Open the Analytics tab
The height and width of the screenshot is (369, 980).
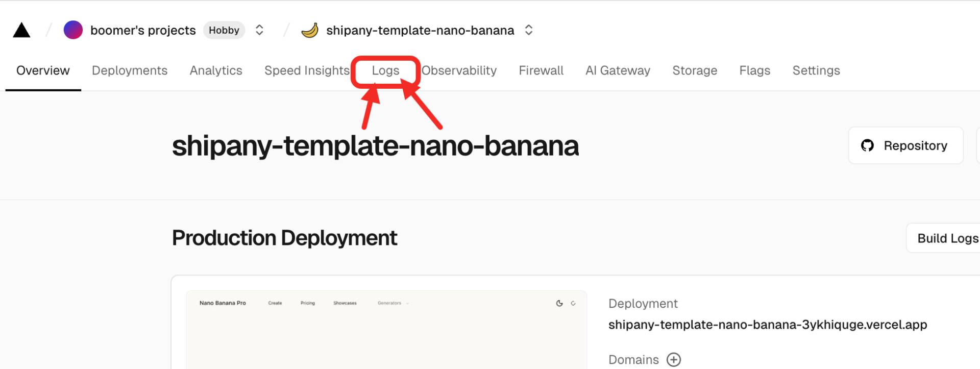click(216, 70)
